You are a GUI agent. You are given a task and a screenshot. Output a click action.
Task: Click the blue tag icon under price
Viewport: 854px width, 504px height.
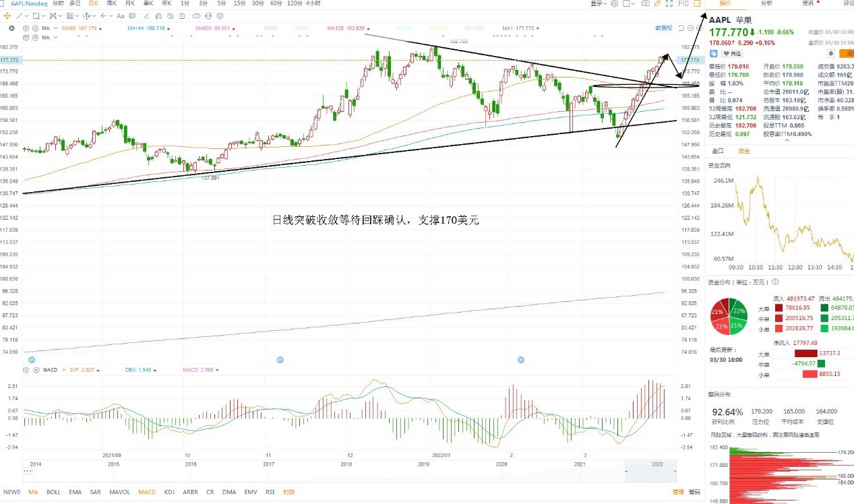(x=713, y=53)
